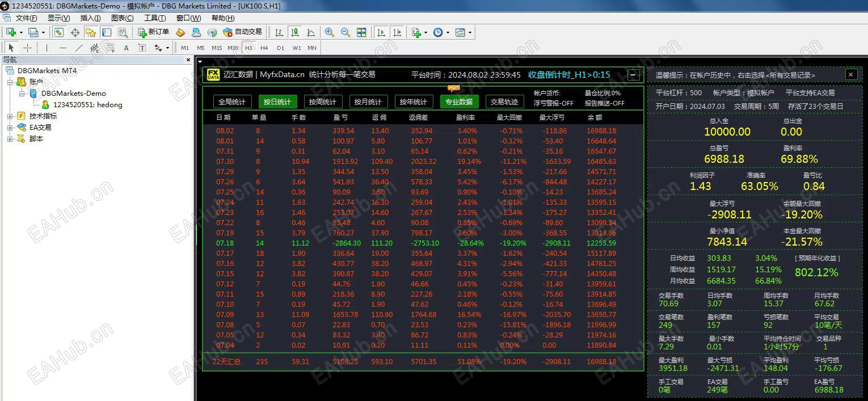Image resolution: width=868 pixels, height=401 pixels.
Task: Select the equidistant channel tool
Action: 94,48
